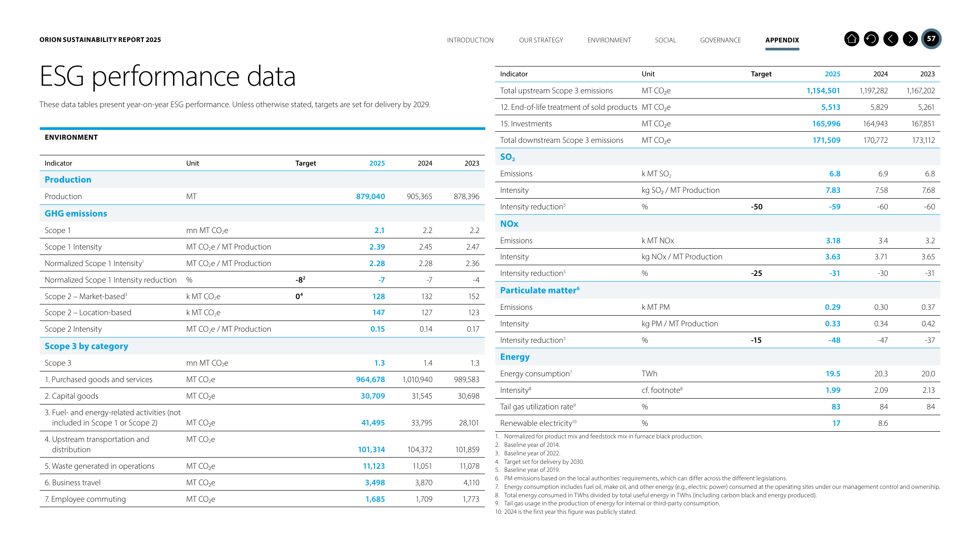Image resolution: width=980 pixels, height=554 pixels.
Task: Select the 6. Business travel row label
Action: 72,483
